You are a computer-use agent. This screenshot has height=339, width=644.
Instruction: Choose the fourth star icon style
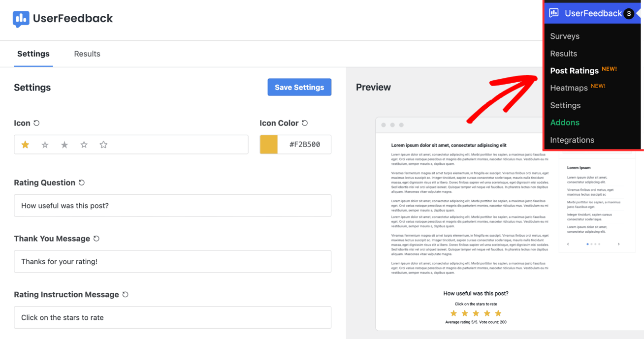[x=84, y=145]
